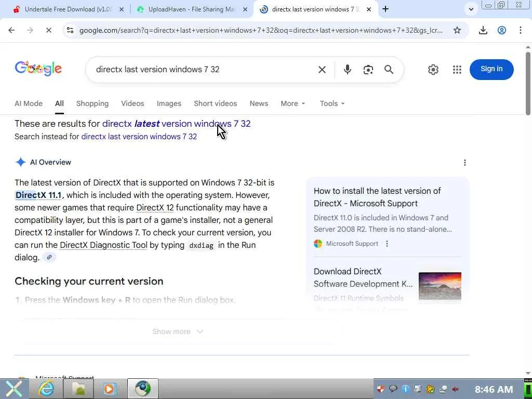Click the speaker volume tray icon
The height and width of the screenshot is (399, 532).
[455, 389]
